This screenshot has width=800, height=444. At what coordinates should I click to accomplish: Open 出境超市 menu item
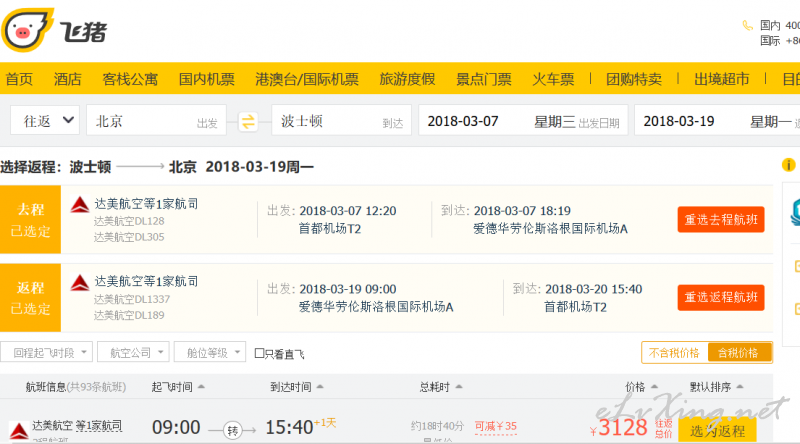click(x=721, y=79)
